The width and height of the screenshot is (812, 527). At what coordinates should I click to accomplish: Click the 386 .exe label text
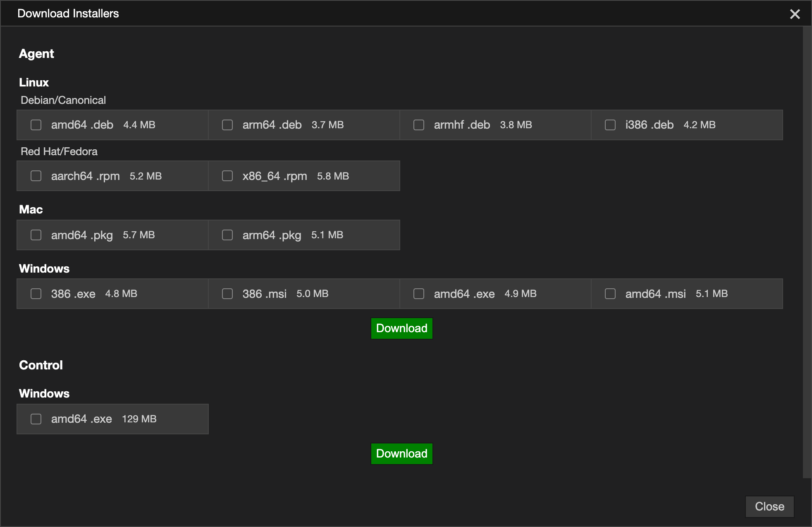tap(73, 294)
